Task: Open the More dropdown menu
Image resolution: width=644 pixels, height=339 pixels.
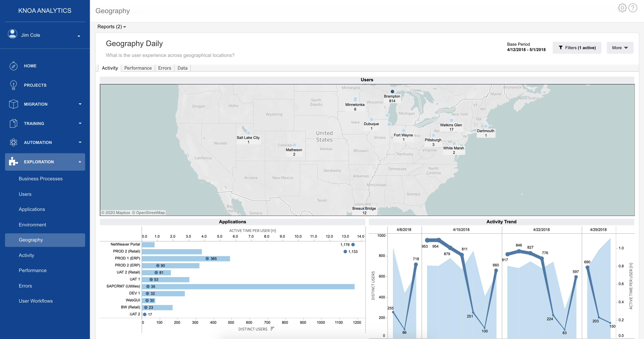Action: (620, 48)
